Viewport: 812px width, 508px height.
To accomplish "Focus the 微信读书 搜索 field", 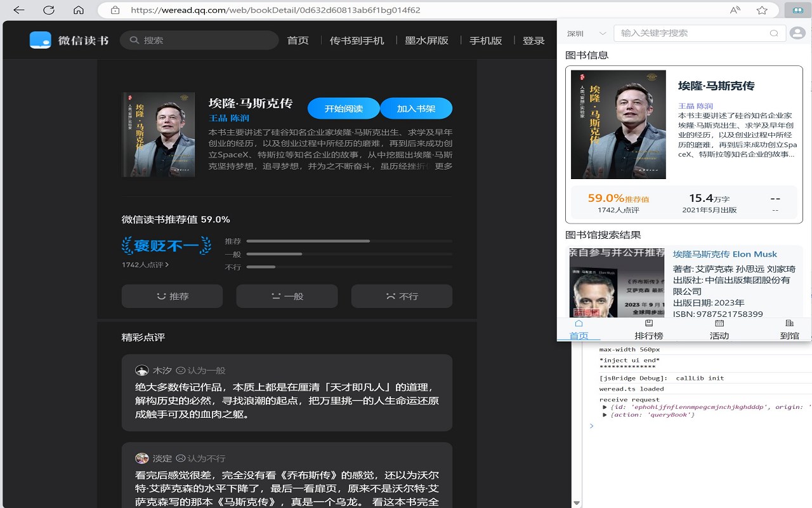I will pyautogui.click(x=199, y=40).
